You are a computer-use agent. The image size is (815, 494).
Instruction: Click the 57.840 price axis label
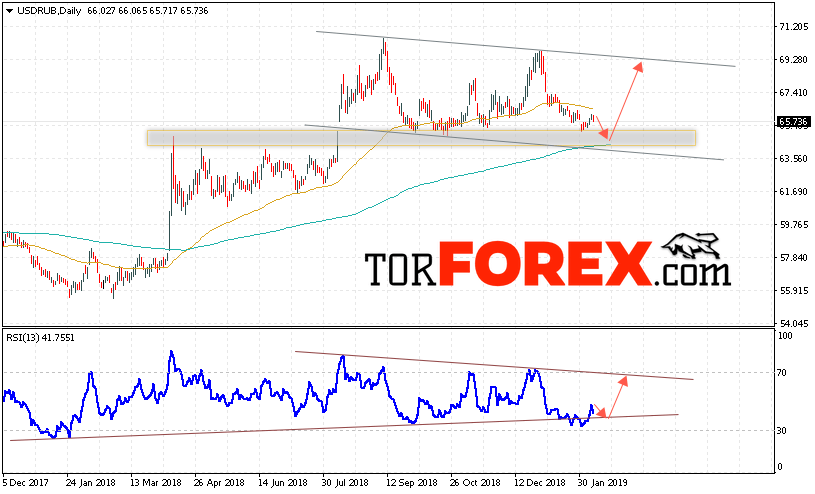tap(794, 258)
